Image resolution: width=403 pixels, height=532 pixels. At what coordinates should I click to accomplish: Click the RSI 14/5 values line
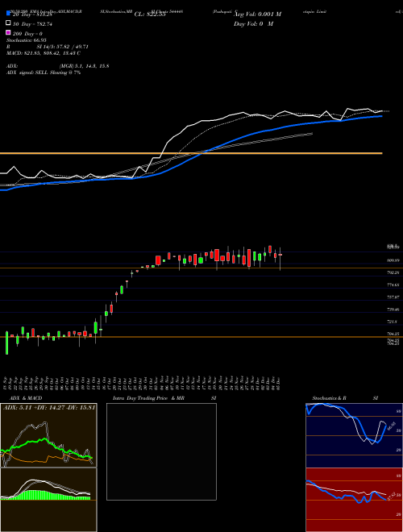[48, 47]
